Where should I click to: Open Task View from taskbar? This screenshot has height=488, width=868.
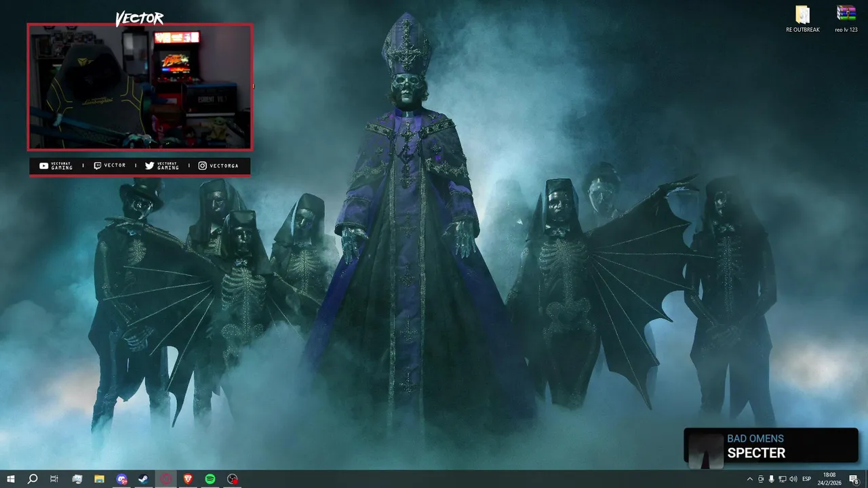pos(54,479)
